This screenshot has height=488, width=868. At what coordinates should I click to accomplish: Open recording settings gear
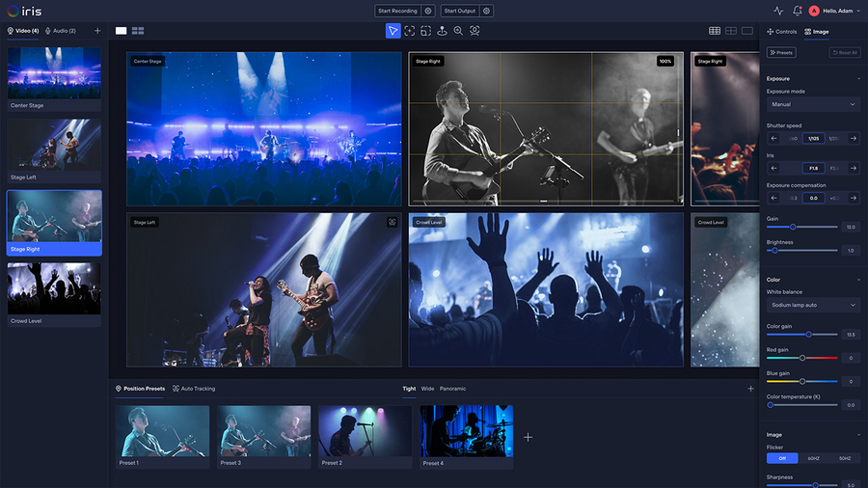(428, 11)
